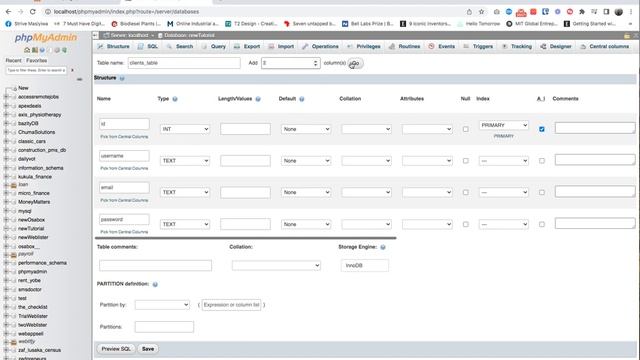
Task: Open Strive Masiyiwa Facebook bookmark
Action: [27, 24]
